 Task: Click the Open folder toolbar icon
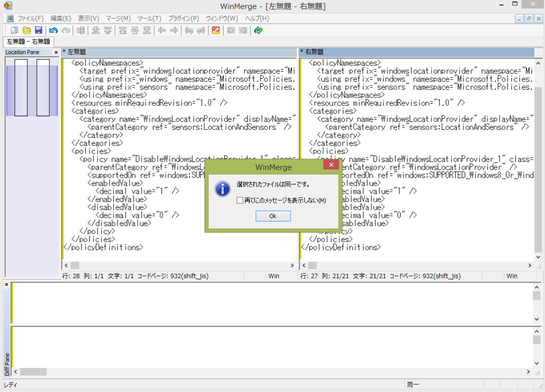tap(27, 30)
